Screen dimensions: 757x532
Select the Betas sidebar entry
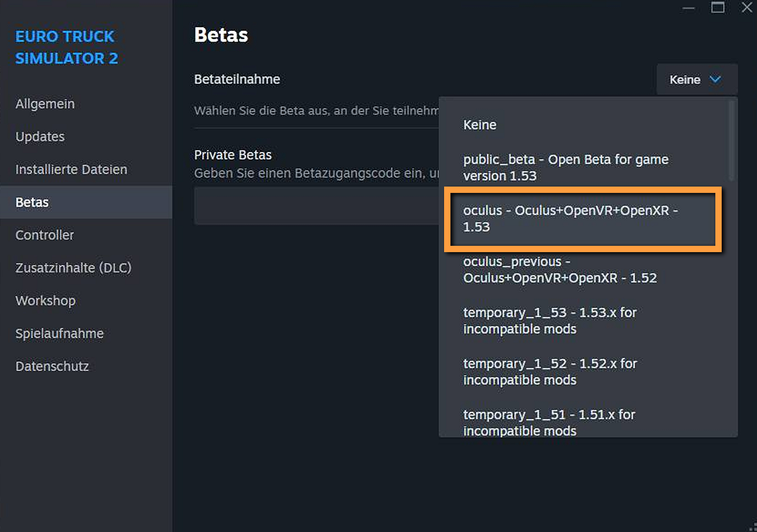pos(86,202)
